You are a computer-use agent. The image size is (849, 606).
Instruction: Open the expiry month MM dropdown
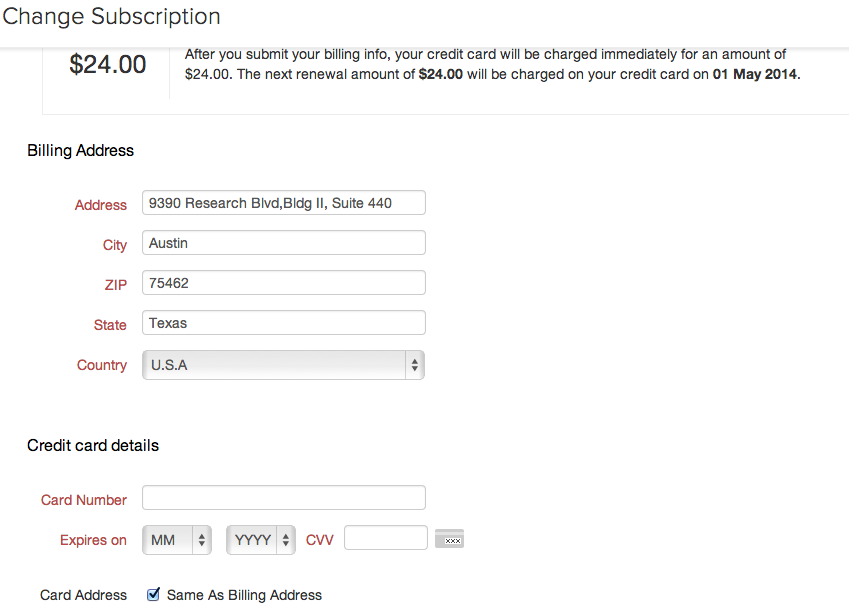177,540
